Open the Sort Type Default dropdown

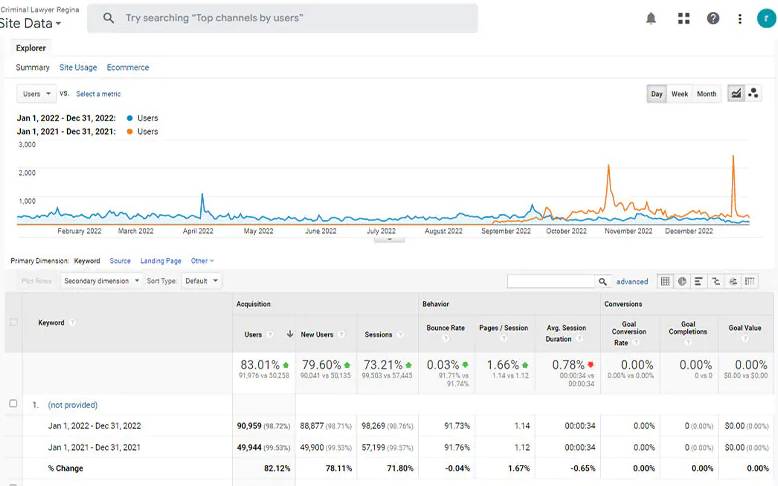click(201, 281)
